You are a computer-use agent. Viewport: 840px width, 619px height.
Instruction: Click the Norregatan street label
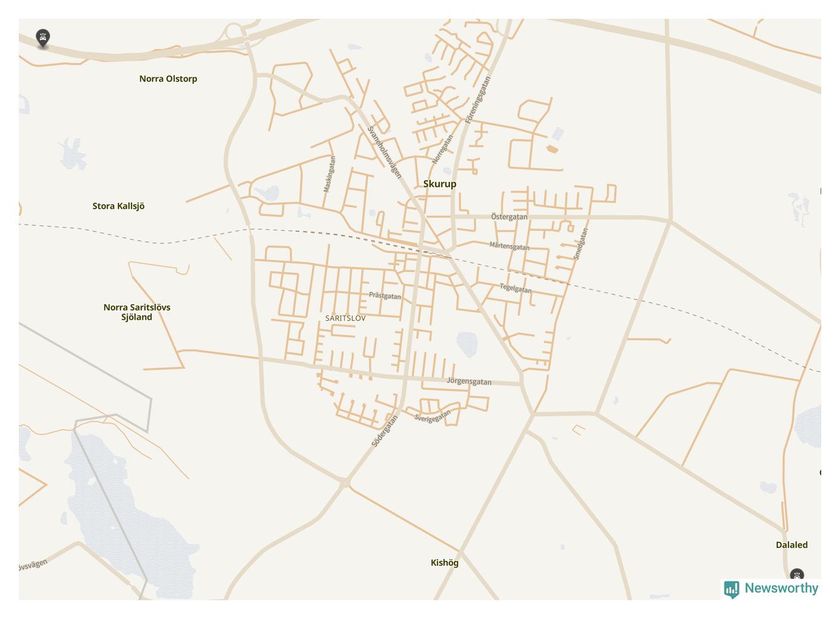point(442,149)
